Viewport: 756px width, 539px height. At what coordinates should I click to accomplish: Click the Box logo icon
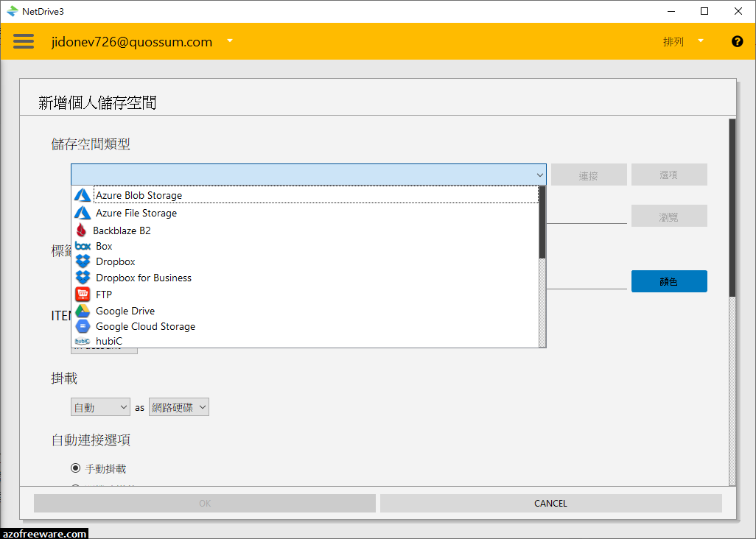click(x=83, y=246)
